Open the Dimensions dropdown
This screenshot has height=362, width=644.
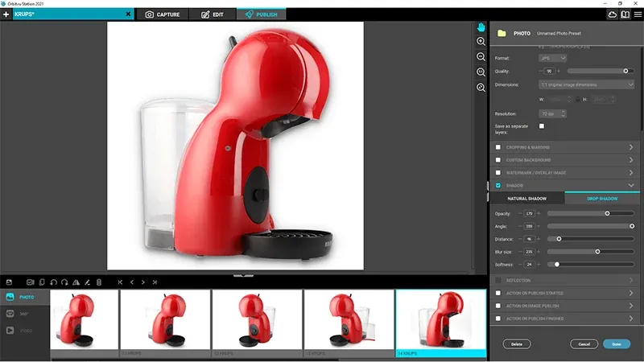587,84
